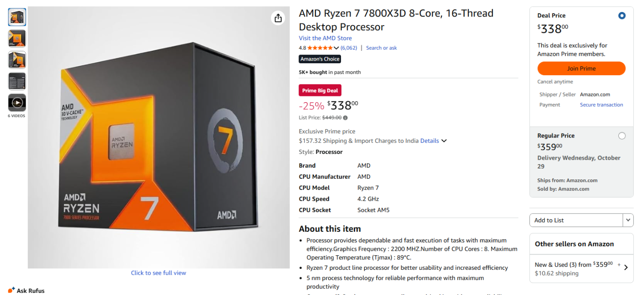
Task: Click the Search or ask link
Action: pos(381,48)
